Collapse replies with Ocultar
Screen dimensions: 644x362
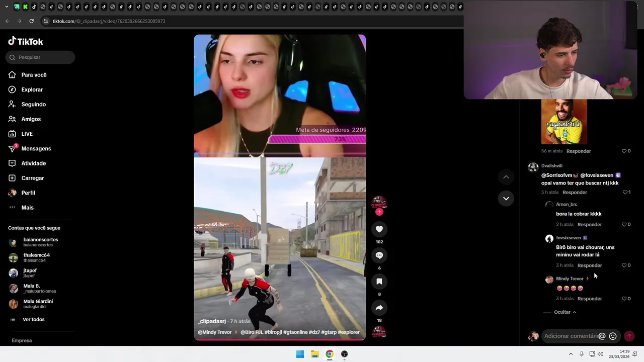pyautogui.click(x=565, y=312)
